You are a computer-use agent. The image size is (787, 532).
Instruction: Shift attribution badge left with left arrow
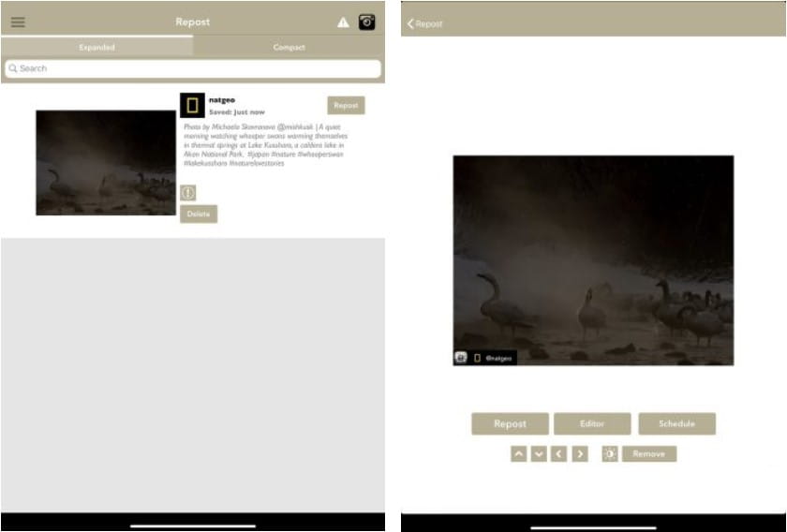(x=559, y=454)
